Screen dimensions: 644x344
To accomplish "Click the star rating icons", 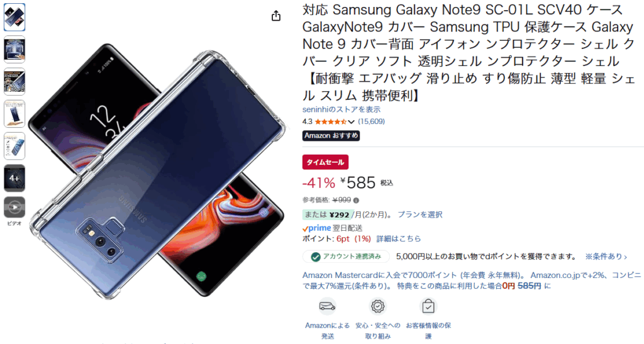I will click(331, 121).
